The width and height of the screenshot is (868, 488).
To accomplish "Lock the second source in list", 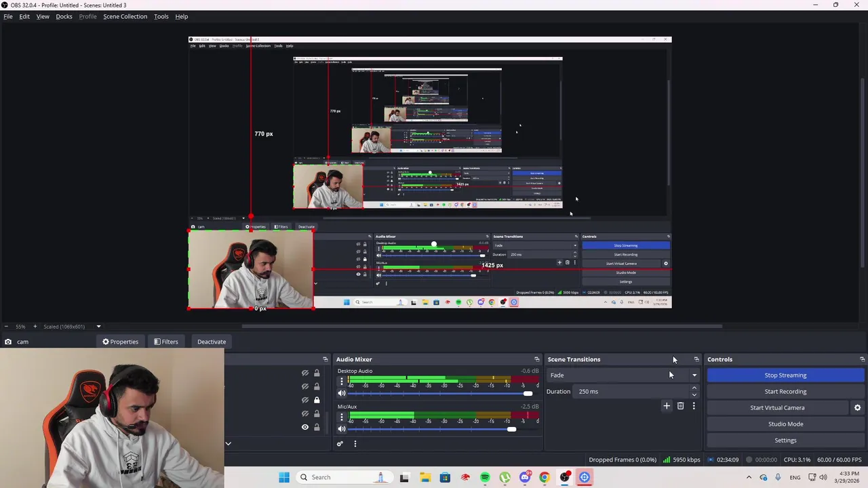I will click(317, 386).
